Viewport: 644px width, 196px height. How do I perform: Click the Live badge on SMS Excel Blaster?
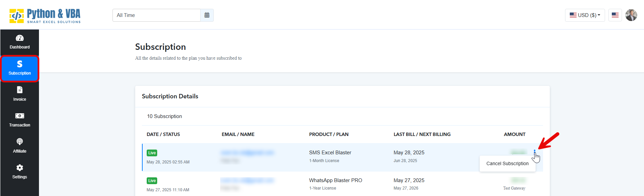152,153
